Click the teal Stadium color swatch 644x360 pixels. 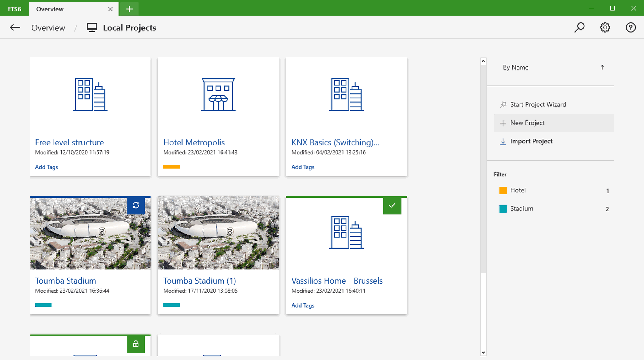(503, 209)
